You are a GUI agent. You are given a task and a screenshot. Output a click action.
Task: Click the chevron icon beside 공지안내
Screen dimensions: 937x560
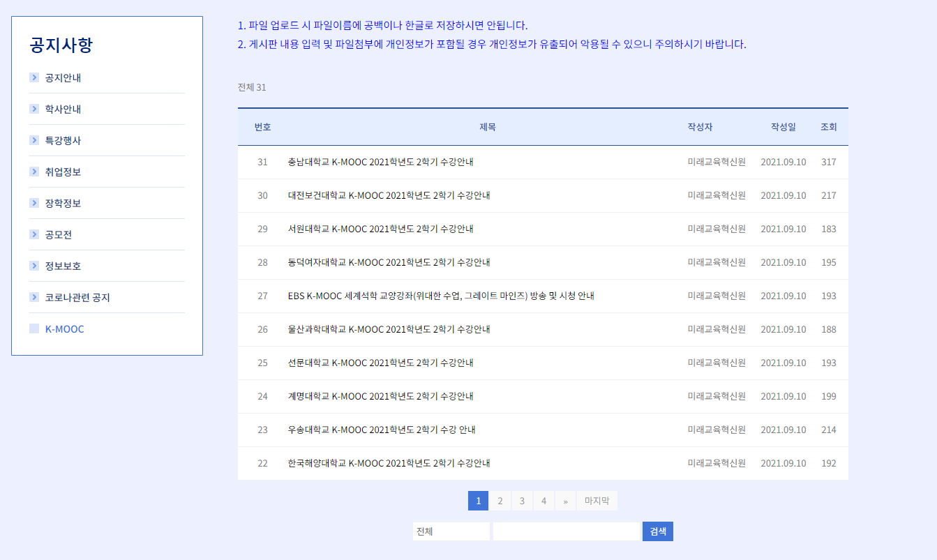33,77
